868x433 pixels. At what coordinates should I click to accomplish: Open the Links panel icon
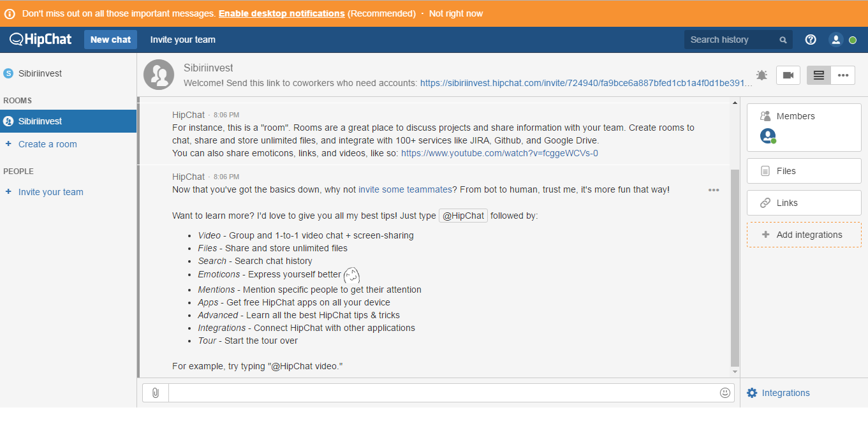click(765, 202)
